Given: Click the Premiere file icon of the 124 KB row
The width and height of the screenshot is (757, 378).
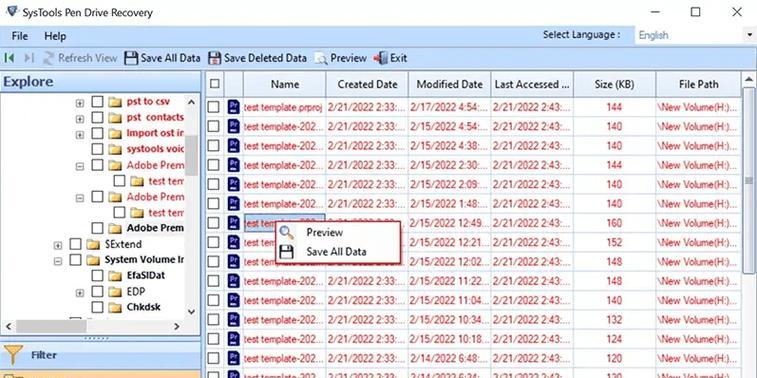Looking at the screenshot, I should (234, 339).
